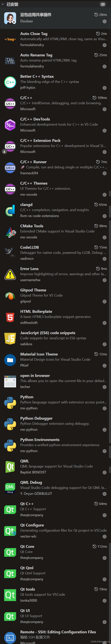Click publisher name tonka3000
Screen dimensions: 111x644
(x=28, y=600)
